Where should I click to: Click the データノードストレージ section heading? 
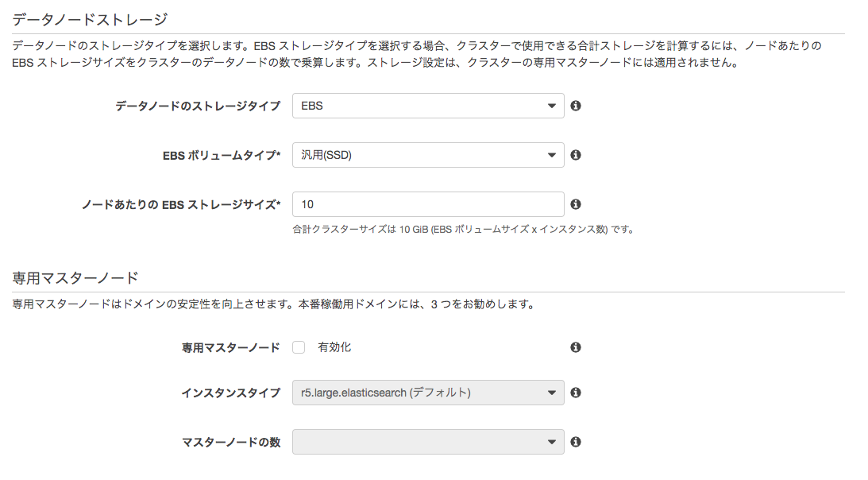91,18
